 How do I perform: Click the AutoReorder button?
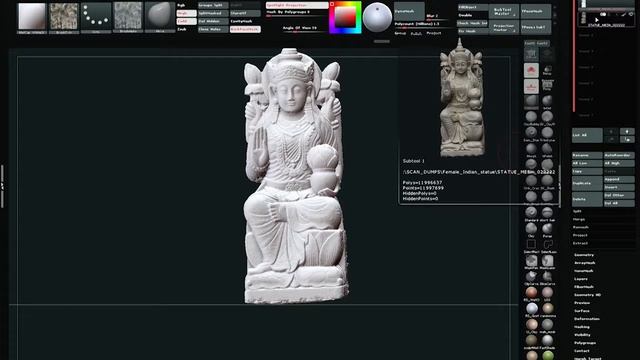tap(619, 156)
